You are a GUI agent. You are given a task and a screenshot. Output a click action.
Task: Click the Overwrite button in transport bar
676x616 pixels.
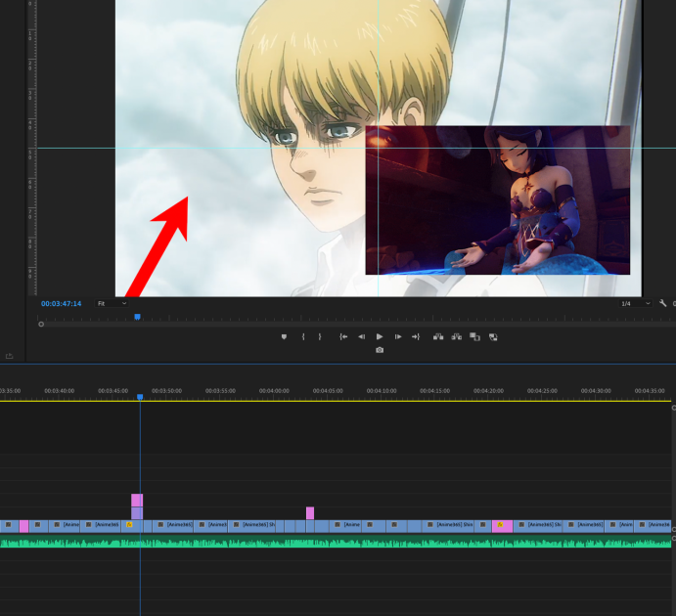pos(493,337)
